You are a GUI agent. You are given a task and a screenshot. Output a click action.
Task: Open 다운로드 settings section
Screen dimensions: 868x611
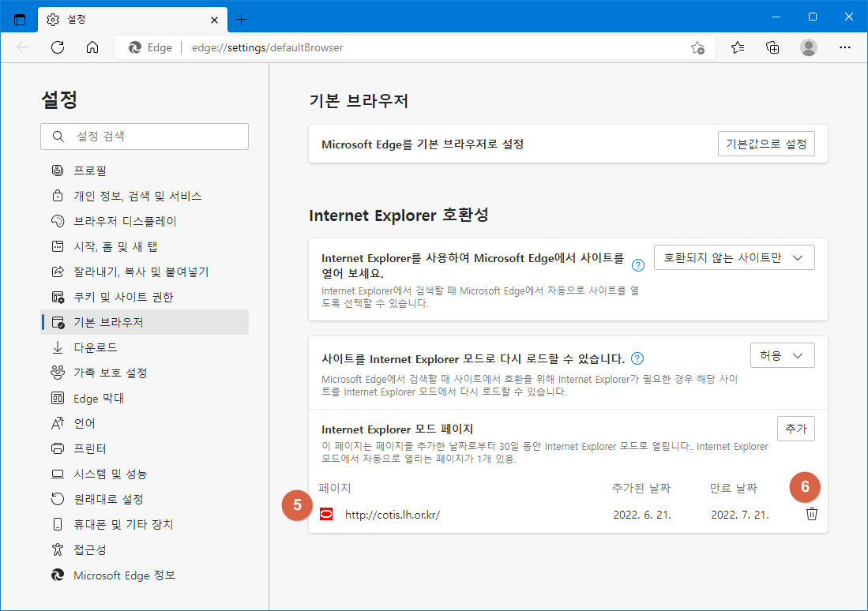click(x=145, y=347)
